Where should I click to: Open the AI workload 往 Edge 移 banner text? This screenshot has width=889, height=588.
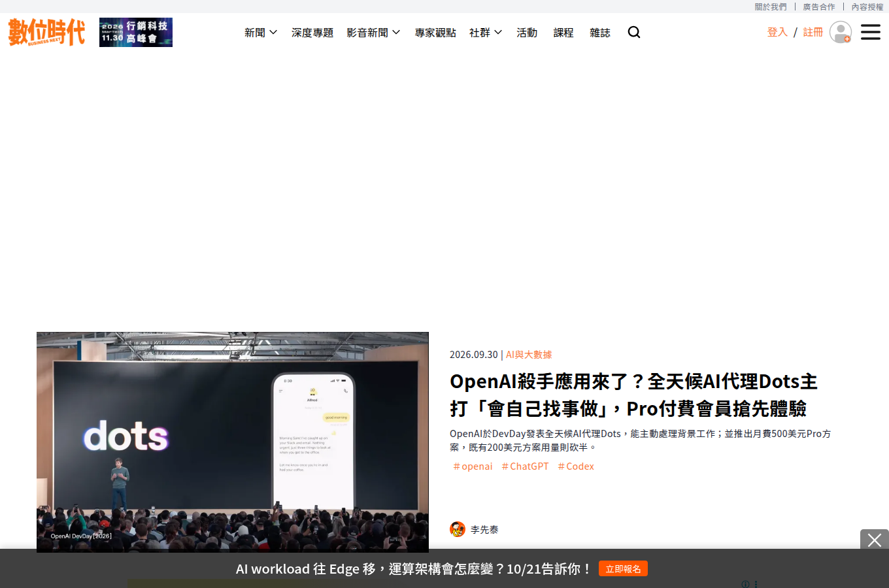[x=413, y=569]
